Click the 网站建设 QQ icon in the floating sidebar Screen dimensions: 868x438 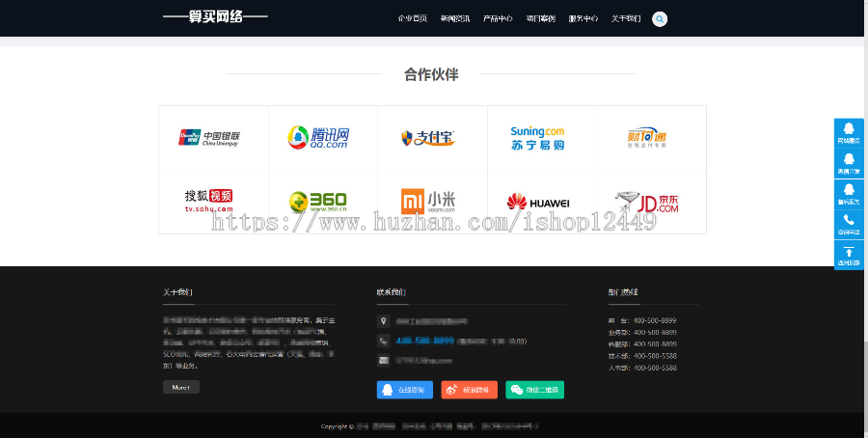click(848, 133)
